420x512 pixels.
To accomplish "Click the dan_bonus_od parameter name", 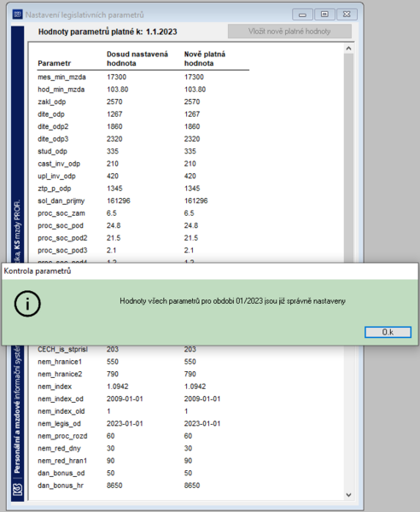I will tap(61, 474).
